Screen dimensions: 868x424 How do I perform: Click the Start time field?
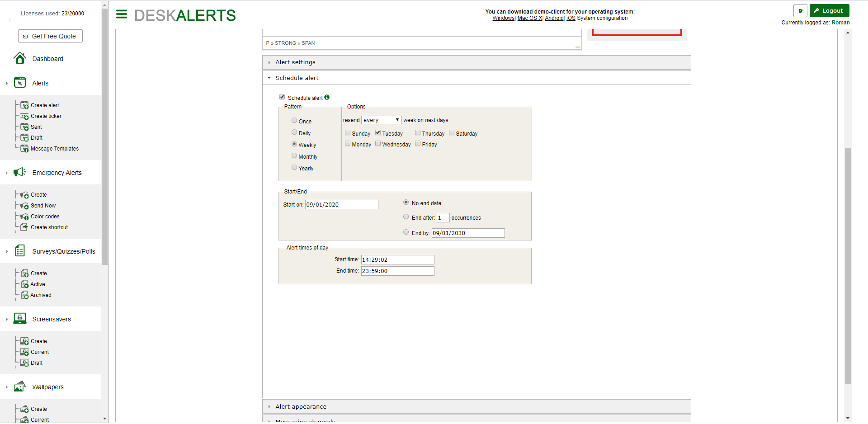click(x=397, y=259)
